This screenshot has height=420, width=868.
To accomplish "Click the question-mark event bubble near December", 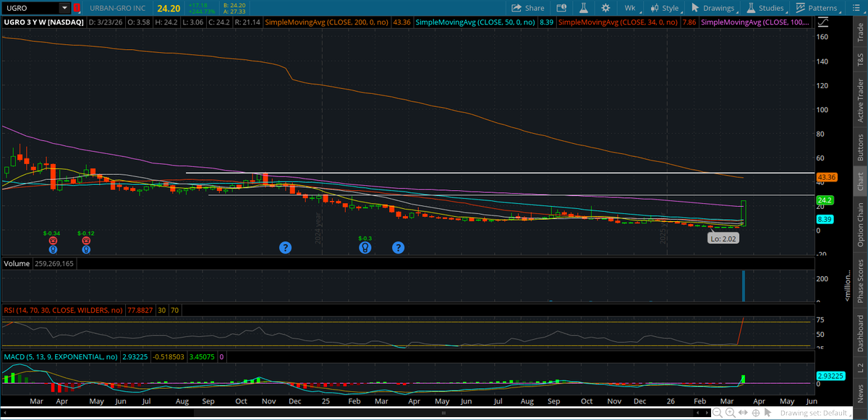I will [285, 248].
